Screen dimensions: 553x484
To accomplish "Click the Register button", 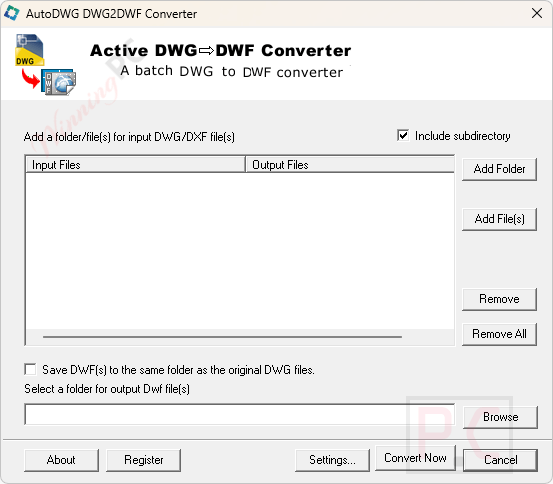I will (x=144, y=460).
